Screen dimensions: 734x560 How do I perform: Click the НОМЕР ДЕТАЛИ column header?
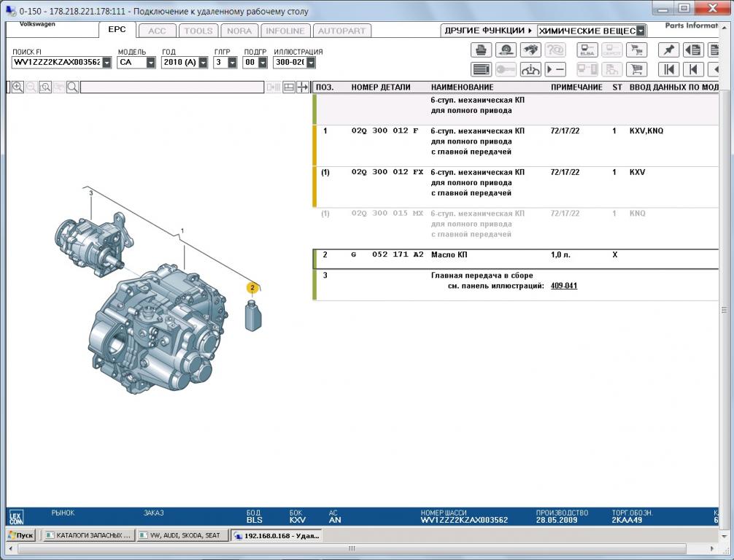[381, 87]
